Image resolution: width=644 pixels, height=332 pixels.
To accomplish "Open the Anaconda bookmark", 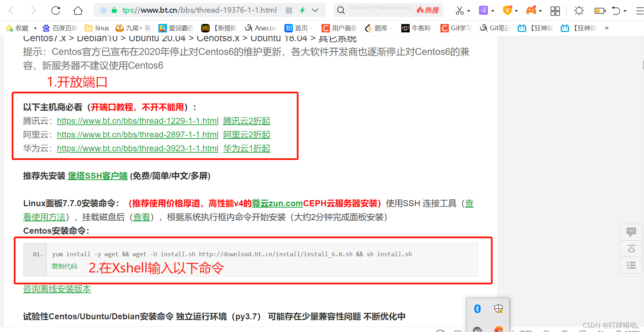I will (x=261, y=28).
